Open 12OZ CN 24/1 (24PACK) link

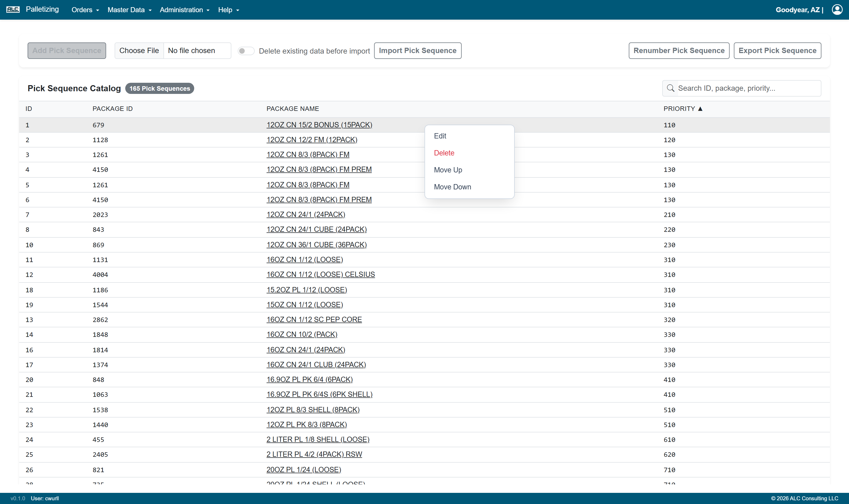(x=306, y=214)
